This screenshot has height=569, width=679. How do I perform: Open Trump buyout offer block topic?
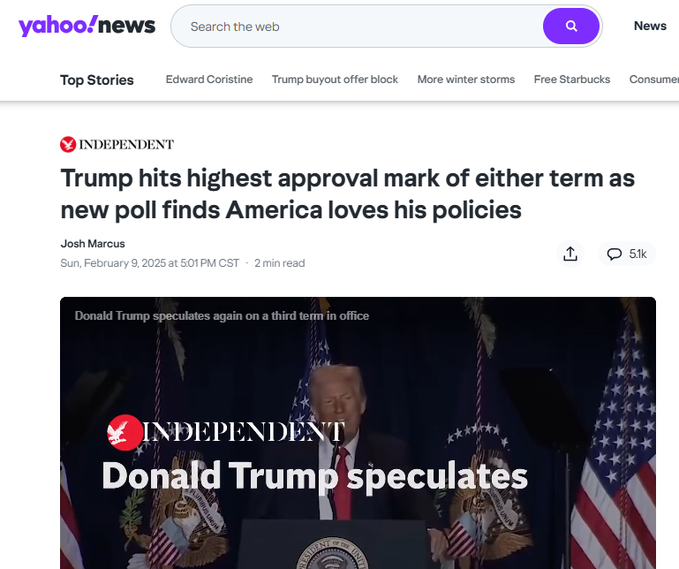[335, 79]
